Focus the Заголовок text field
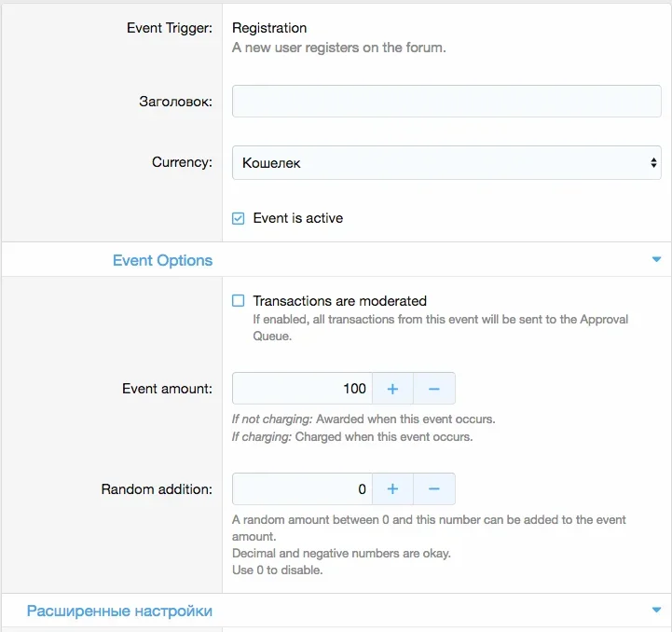This screenshot has height=632, width=672. [446, 102]
